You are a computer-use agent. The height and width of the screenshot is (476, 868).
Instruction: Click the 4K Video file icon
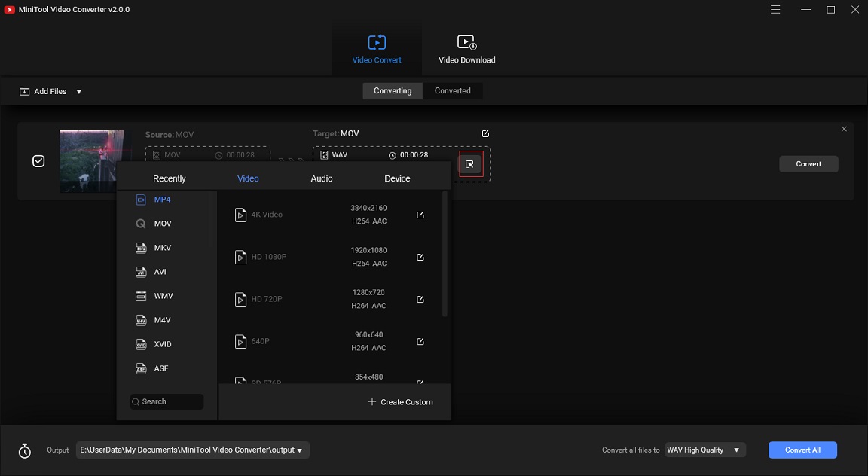tap(240, 215)
